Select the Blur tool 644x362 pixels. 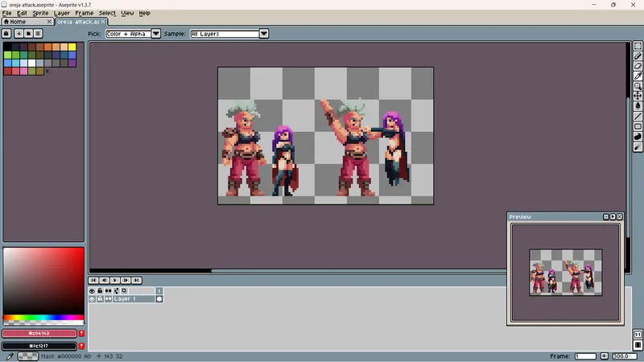(x=638, y=147)
